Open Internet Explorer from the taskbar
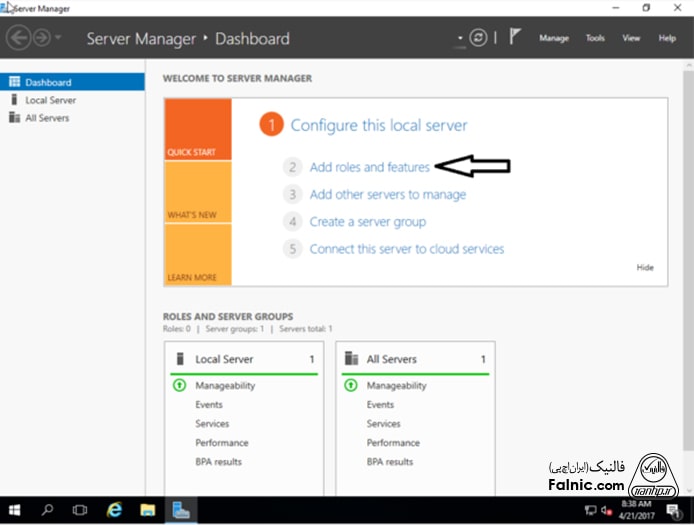Viewport: 694px width, 525px height. coord(114,510)
